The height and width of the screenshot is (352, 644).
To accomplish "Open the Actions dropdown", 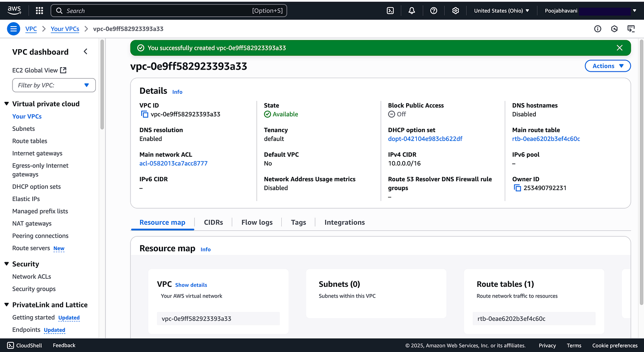I will 608,66.
